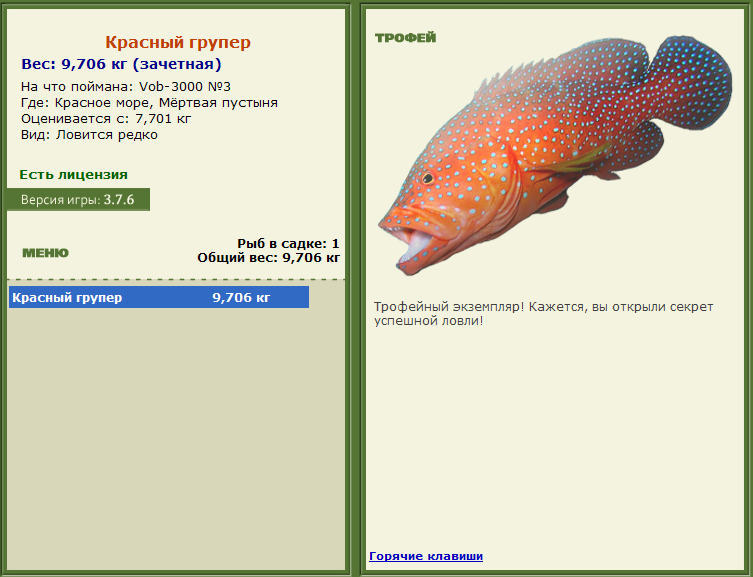753x577 pixels.
Task: Click the Красный групер title heading
Action: tap(178, 42)
